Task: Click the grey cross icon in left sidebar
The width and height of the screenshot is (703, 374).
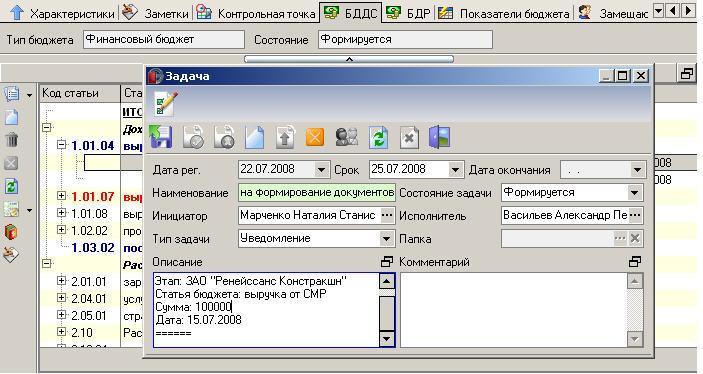Action: (x=12, y=163)
